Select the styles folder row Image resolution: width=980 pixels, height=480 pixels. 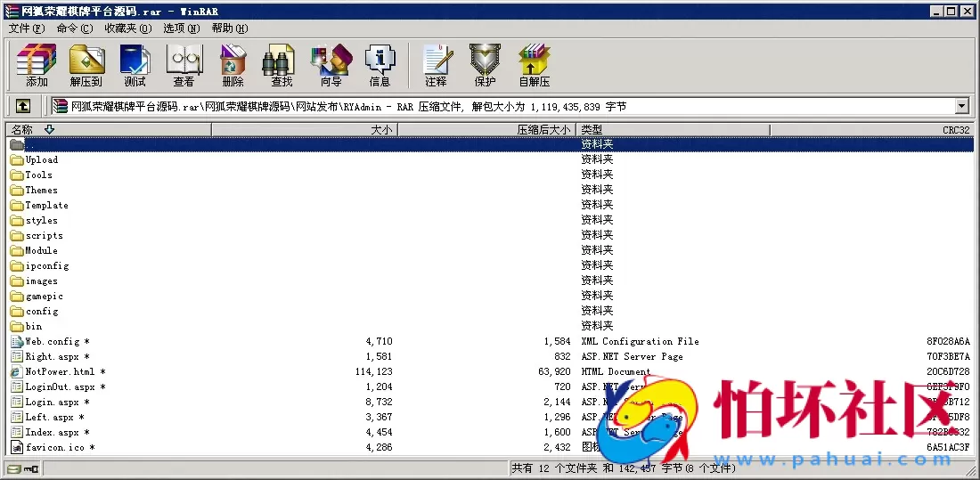click(x=490, y=220)
